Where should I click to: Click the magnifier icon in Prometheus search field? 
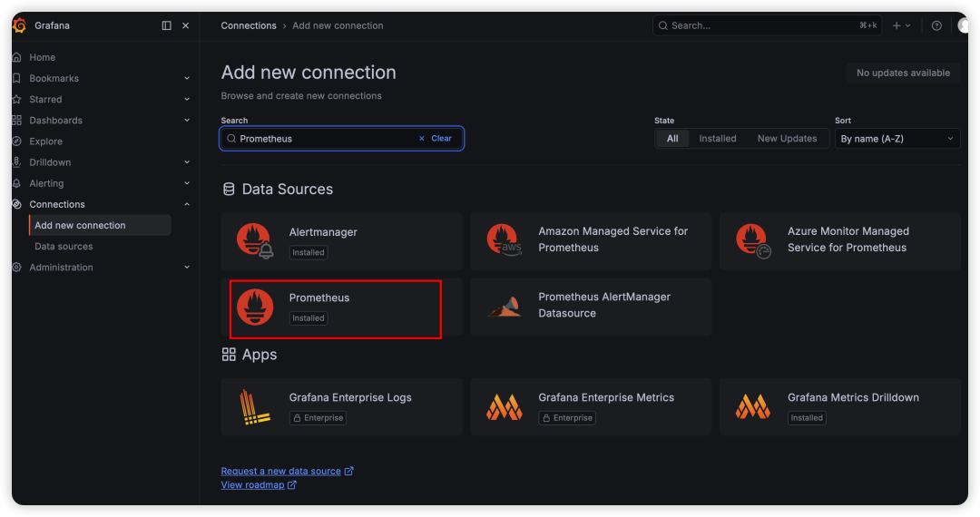pos(231,139)
